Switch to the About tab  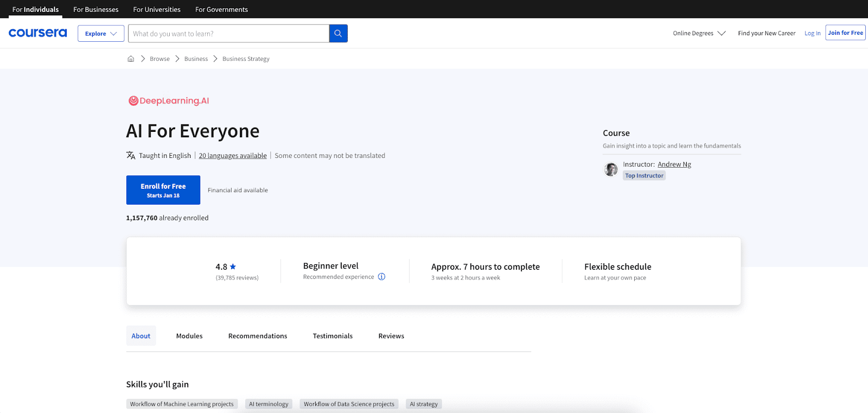click(x=141, y=336)
